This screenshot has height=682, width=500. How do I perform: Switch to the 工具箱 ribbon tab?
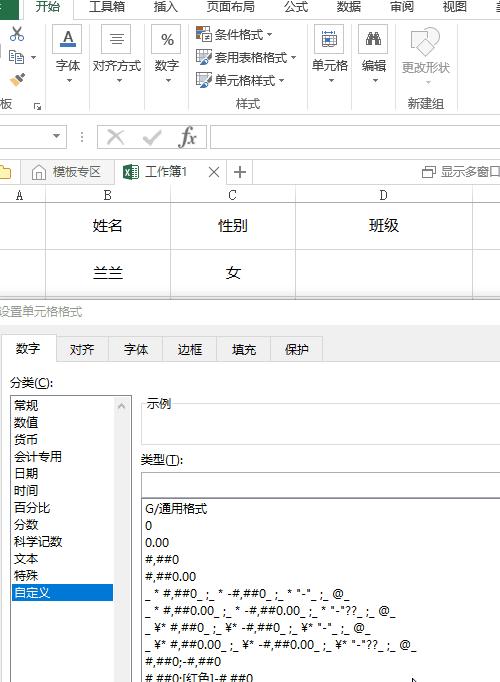click(107, 7)
